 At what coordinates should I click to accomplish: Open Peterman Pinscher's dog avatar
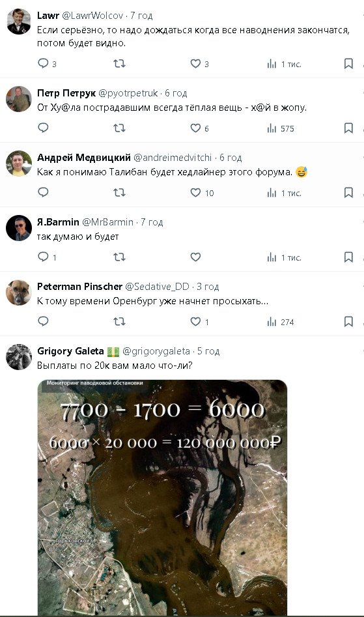pos(18,293)
